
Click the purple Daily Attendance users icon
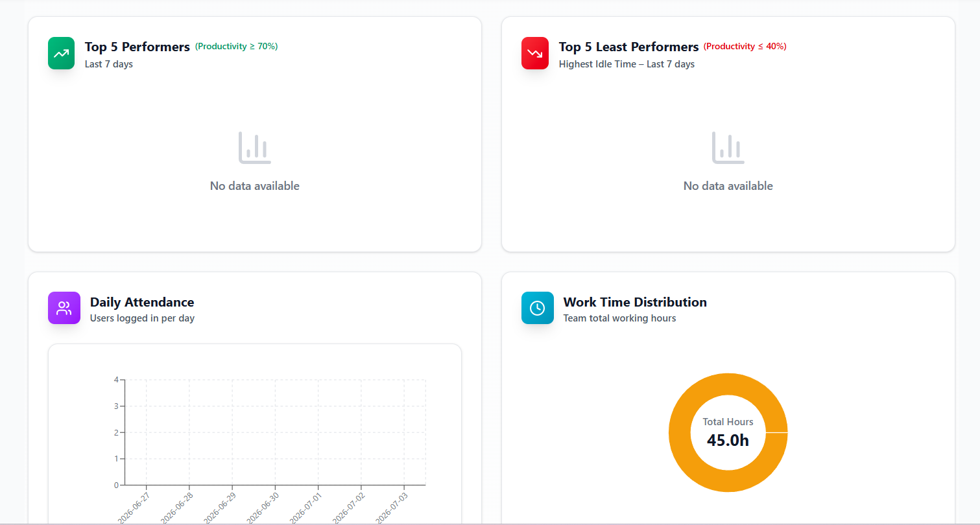[64, 308]
